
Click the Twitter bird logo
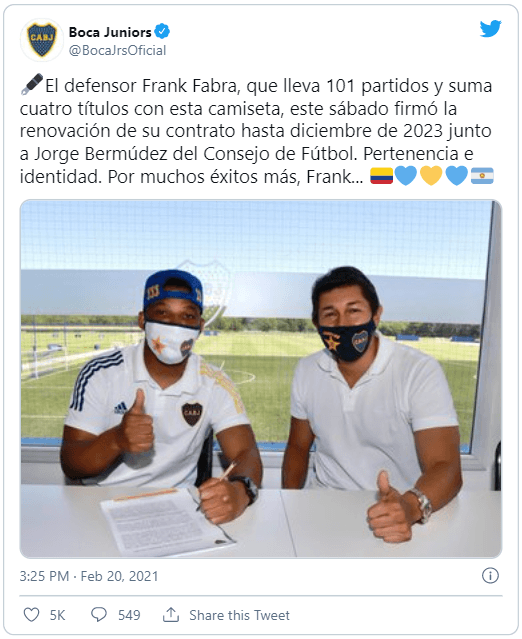tap(490, 29)
